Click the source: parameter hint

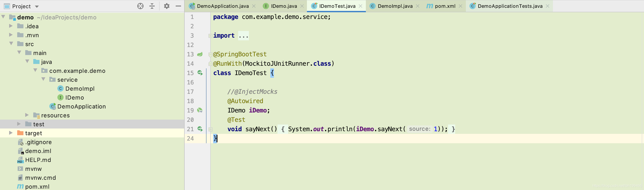click(419, 129)
